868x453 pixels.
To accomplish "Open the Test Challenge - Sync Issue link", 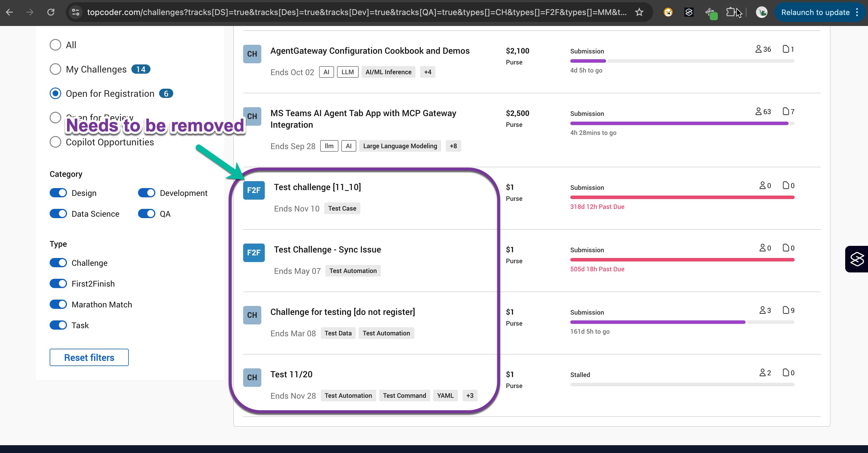I will [x=327, y=249].
